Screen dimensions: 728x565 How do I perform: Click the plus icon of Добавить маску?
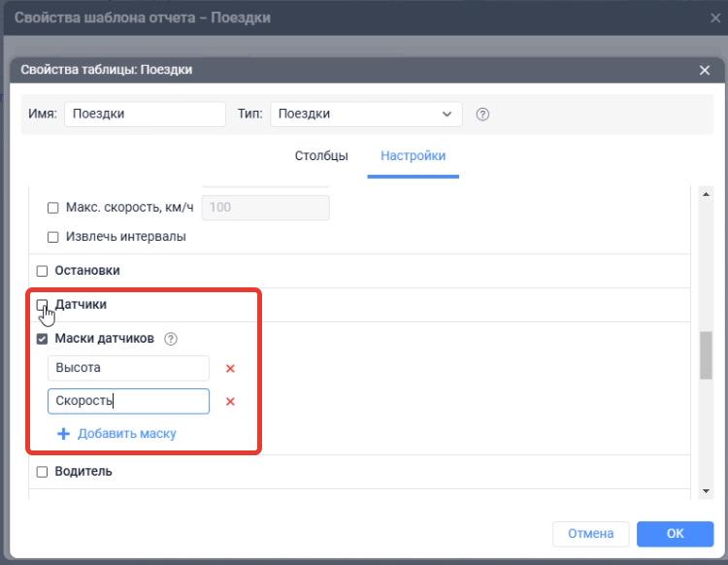pos(64,434)
